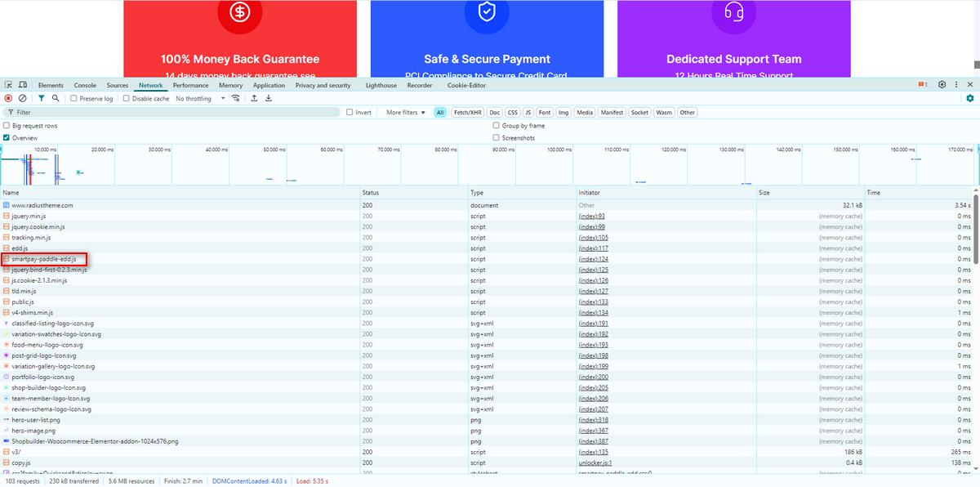Open DevTools settings gear
This screenshot has width=980, height=487.
(x=942, y=85)
